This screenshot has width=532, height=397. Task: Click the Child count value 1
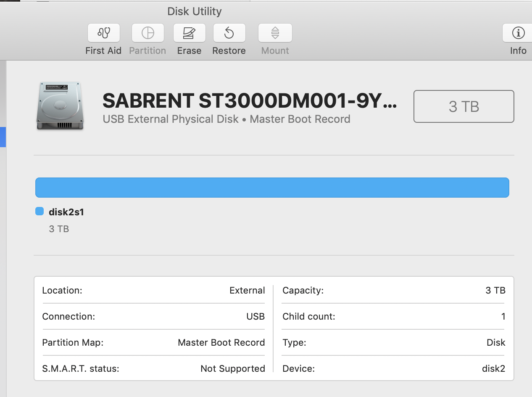tap(503, 316)
